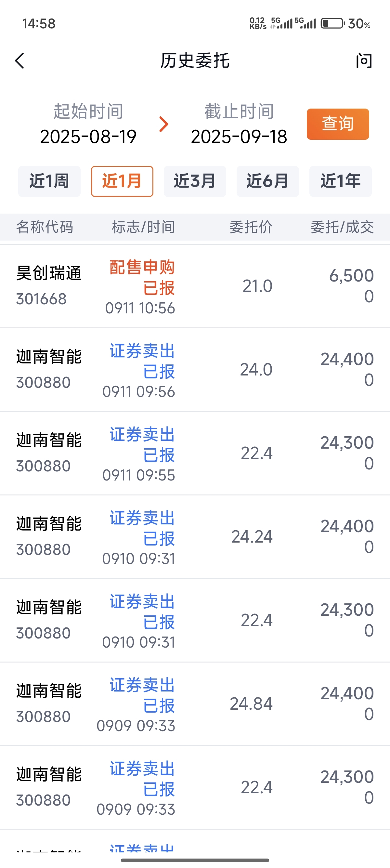The width and height of the screenshot is (390, 868).
Task: Open the 问 help icon
Action: 364,61
